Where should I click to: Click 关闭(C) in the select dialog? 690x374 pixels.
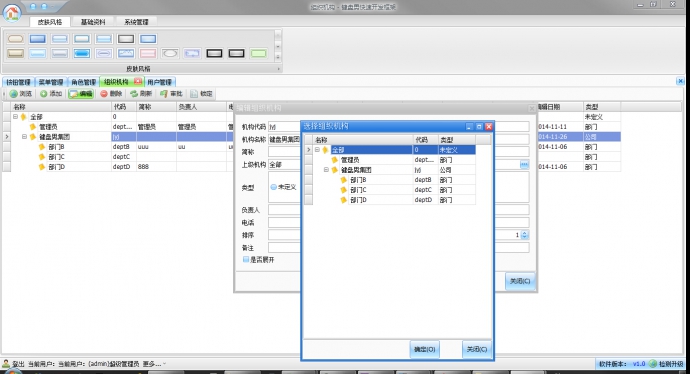tap(477, 349)
